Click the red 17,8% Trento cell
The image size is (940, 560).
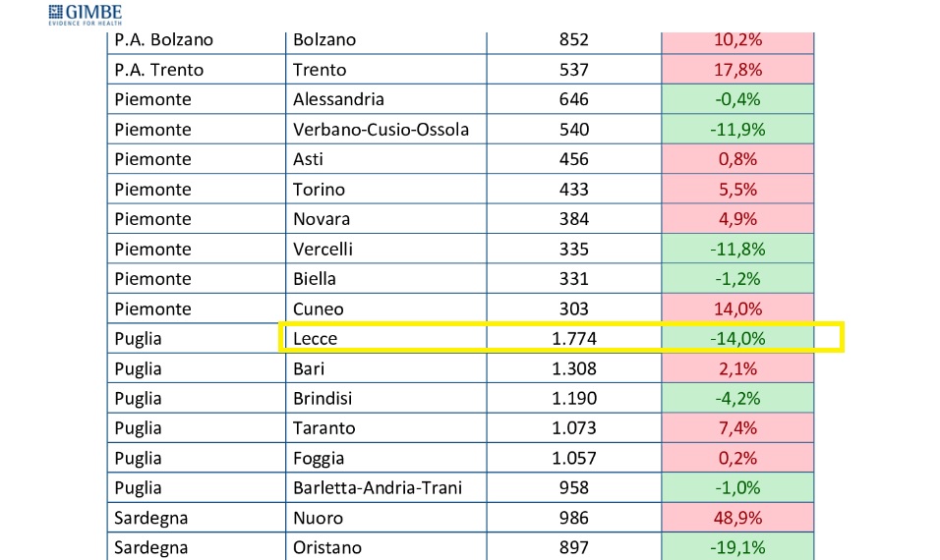tap(737, 70)
